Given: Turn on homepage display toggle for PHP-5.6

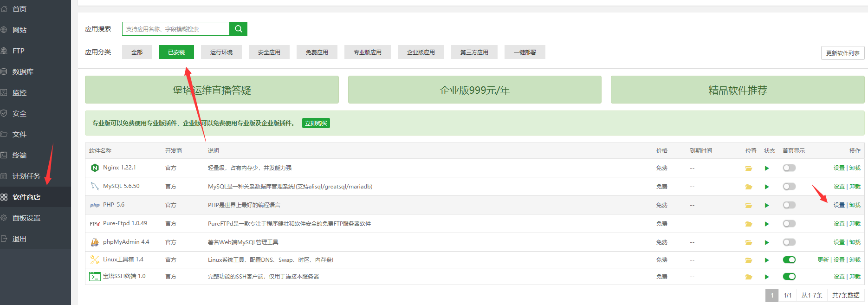Looking at the screenshot, I should point(789,205).
